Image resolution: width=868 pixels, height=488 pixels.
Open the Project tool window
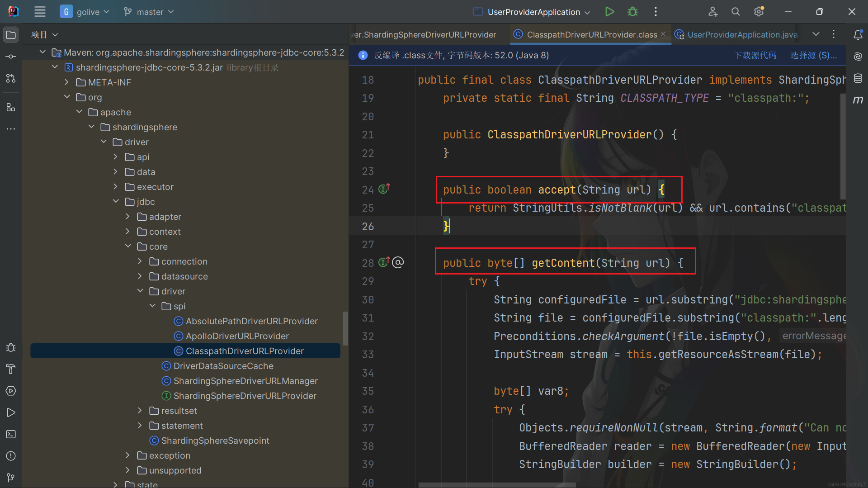11,35
